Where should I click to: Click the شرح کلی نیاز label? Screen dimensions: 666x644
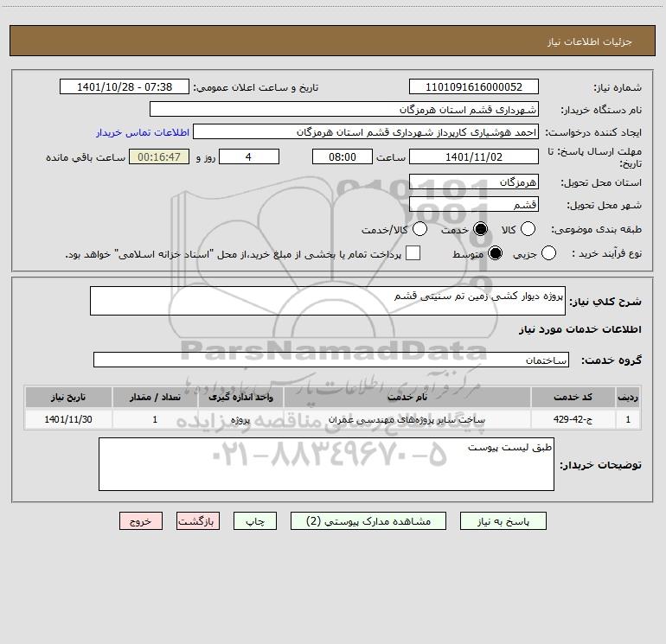click(605, 302)
